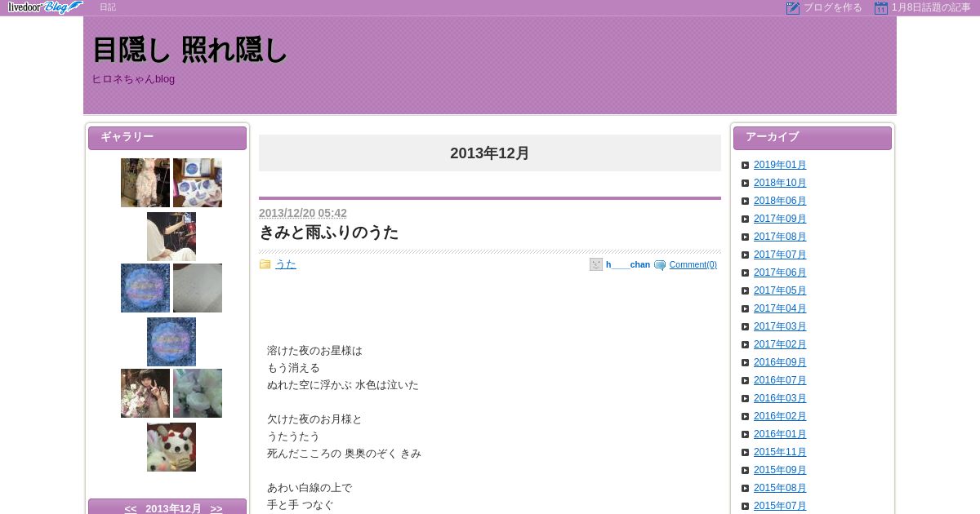Open the うた category link
Image resolution: width=980 pixels, height=514 pixels.
click(285, 264)
